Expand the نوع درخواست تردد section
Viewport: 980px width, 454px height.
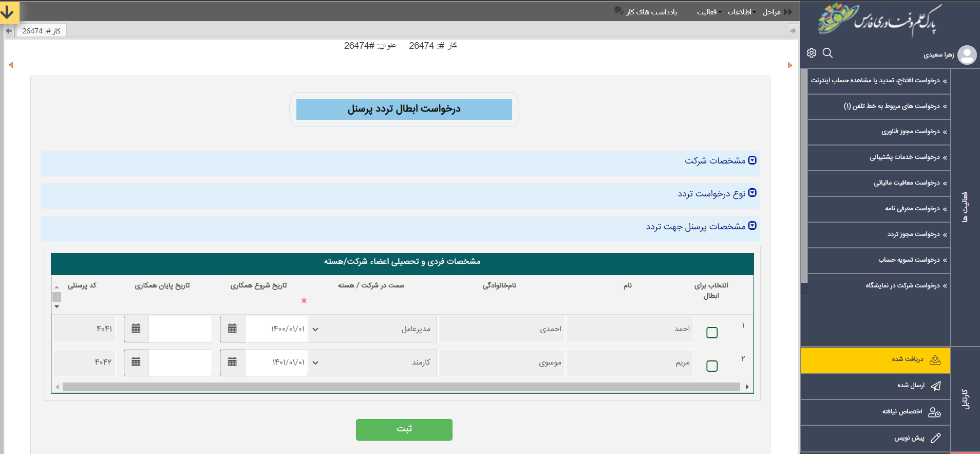(x=752, y=193)
